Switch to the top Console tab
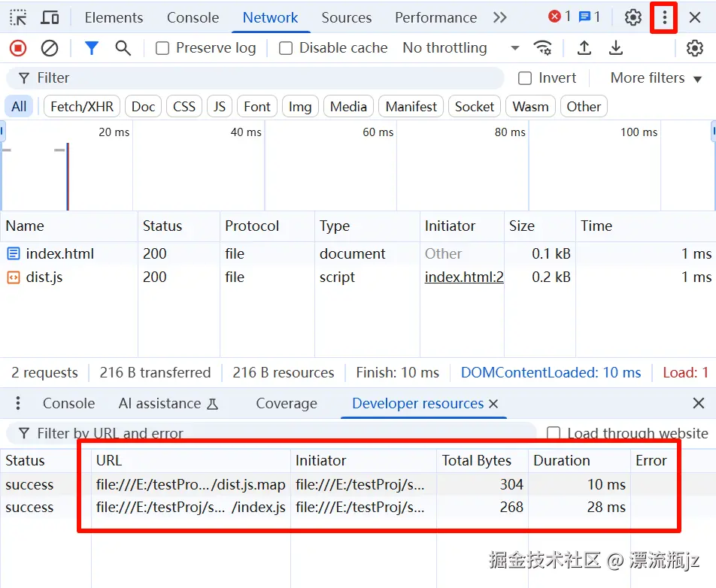The width and height of the screenshot is (716, 588). tap(193, 18)
